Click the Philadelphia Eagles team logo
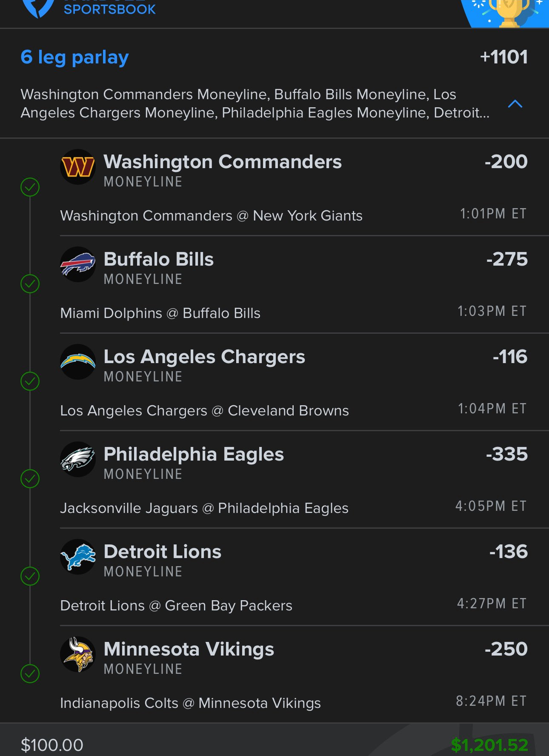 [x=78, y=459]
